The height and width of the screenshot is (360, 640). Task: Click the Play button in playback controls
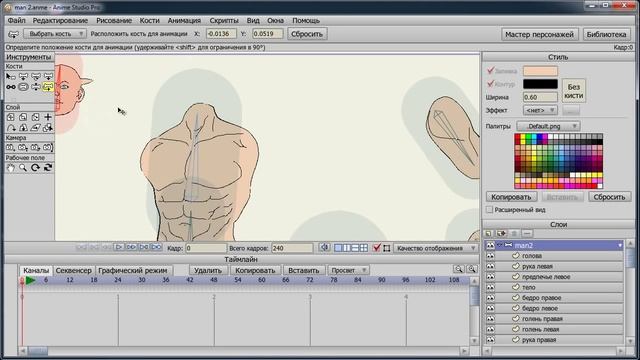pyautogui.click(x=119, y=247)
